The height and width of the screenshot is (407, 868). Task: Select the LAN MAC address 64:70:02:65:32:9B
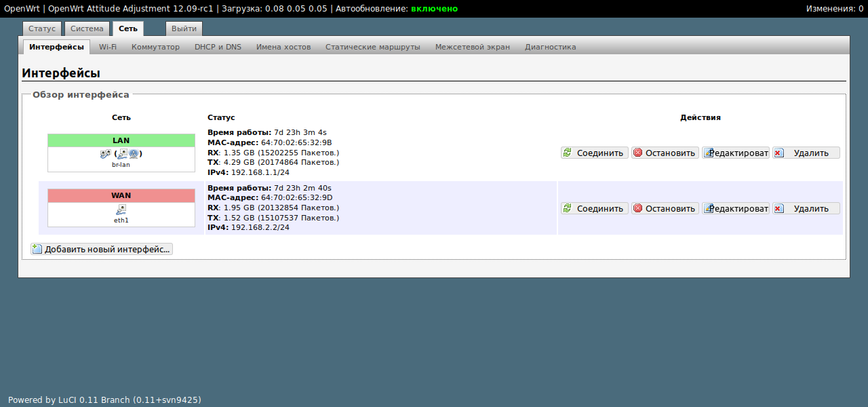[x=296, y=142]
